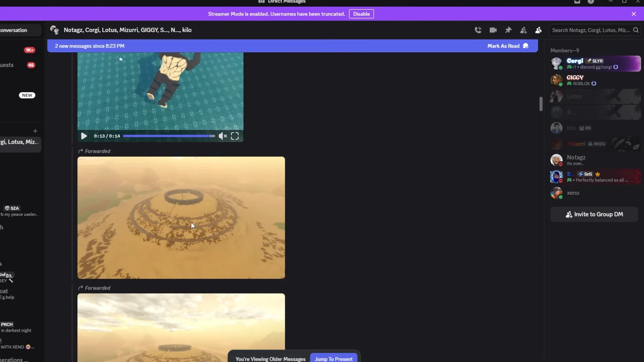The width and height of the screenshot is (644, 362).
Task: Open Corgi's profile in the member list
Action: (x=595, y=64)
